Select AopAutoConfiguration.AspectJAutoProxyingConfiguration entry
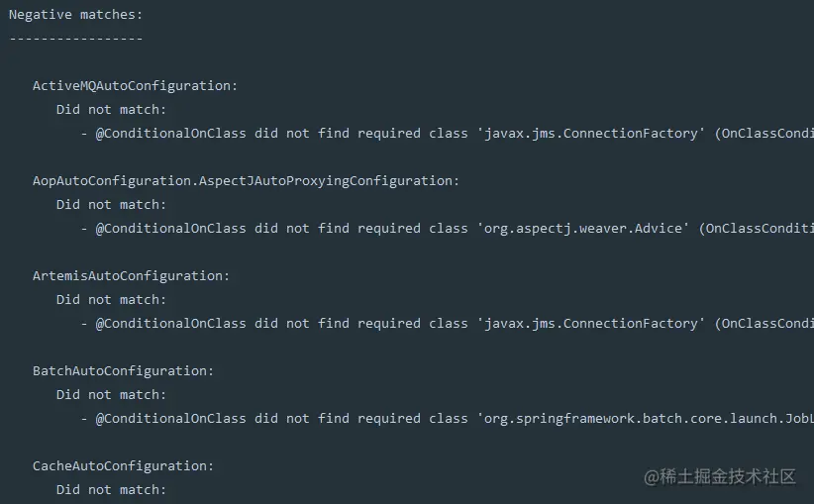Screen dimensions: 814x504 246,180
